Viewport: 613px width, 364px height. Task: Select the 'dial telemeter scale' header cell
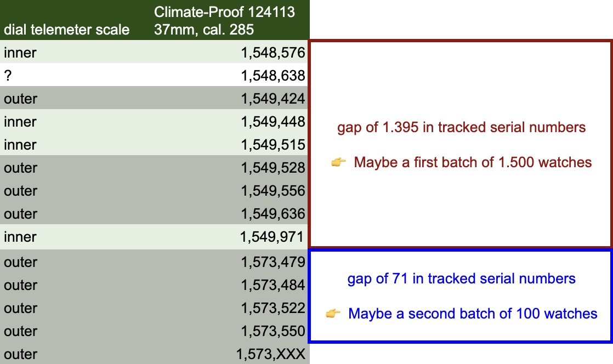[x=67, y=30]
